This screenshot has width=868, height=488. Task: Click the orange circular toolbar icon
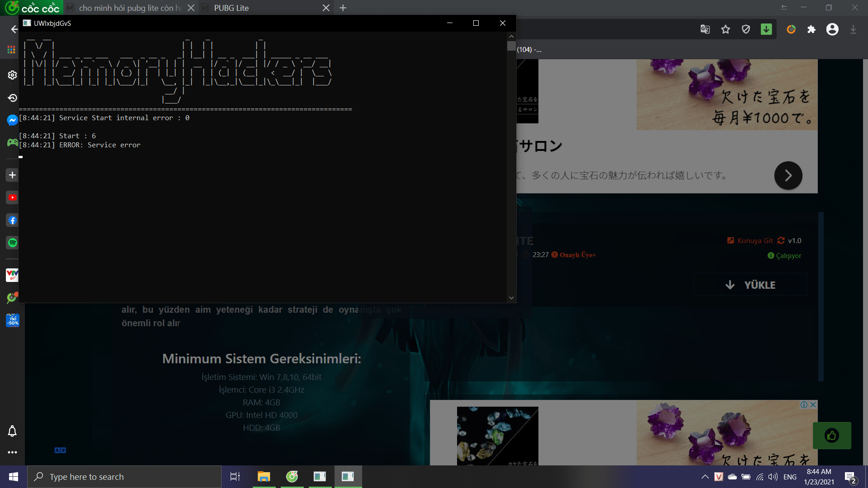pyautogui.click(x=791, y=29)
